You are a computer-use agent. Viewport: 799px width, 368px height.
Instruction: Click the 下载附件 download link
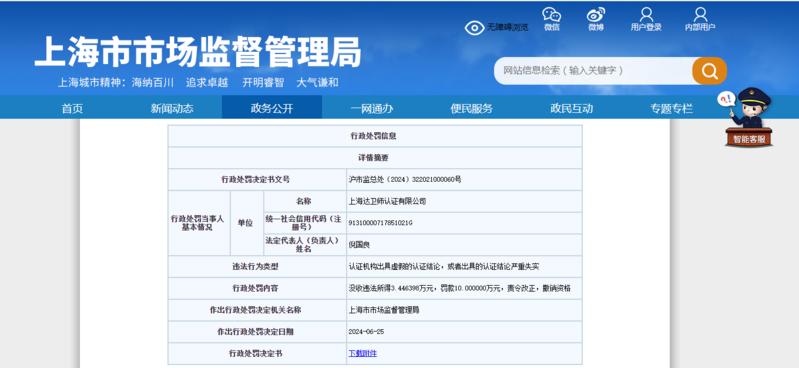(363, 353)
